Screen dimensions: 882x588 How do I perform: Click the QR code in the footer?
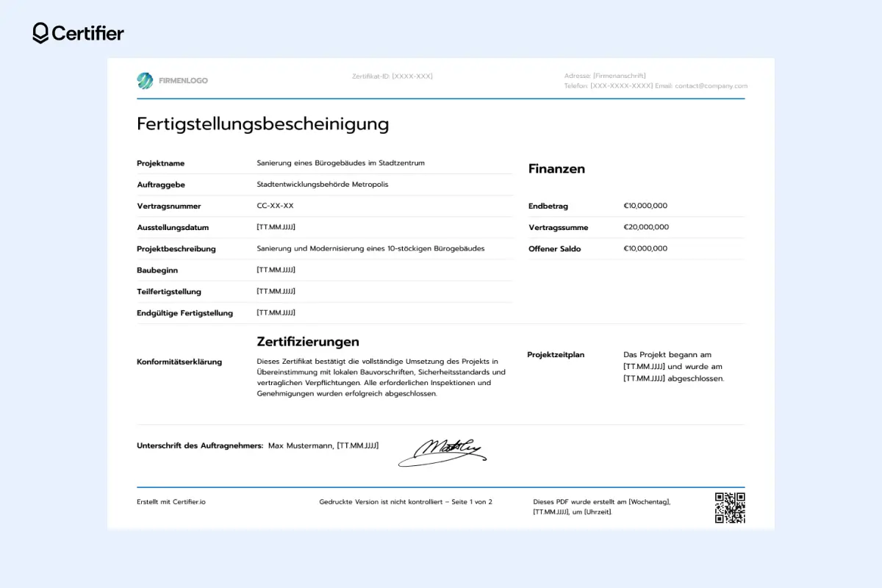731,506
